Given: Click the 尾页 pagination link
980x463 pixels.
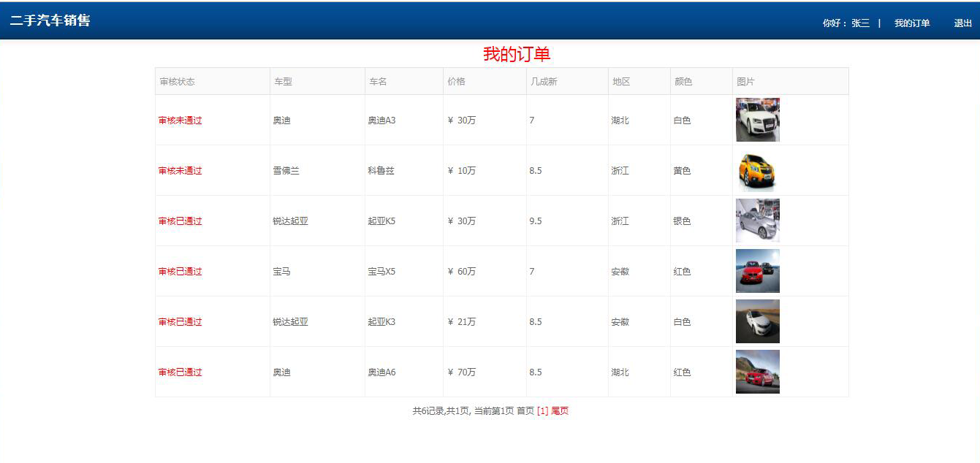Looking at the screenshot, I should (560, 411).
